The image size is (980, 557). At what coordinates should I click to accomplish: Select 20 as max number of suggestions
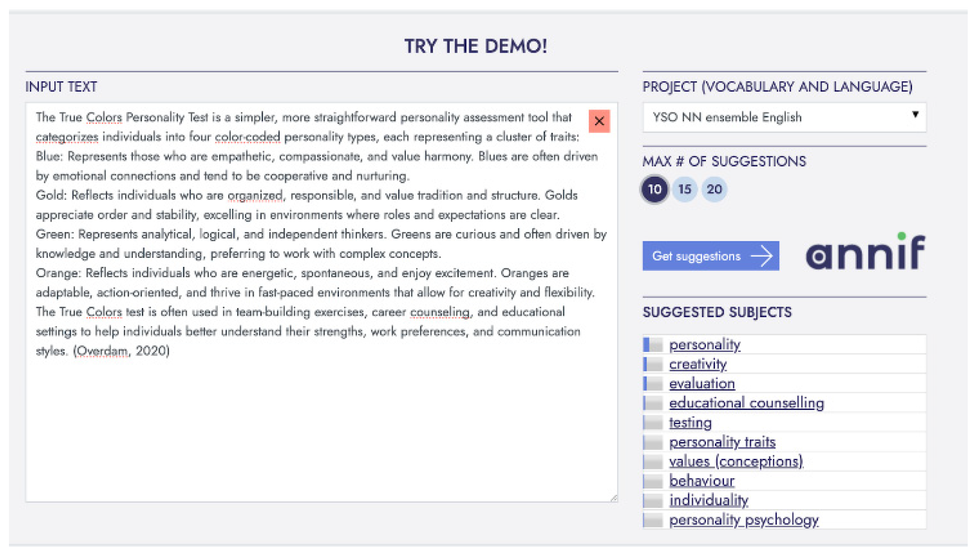(714, 189)
